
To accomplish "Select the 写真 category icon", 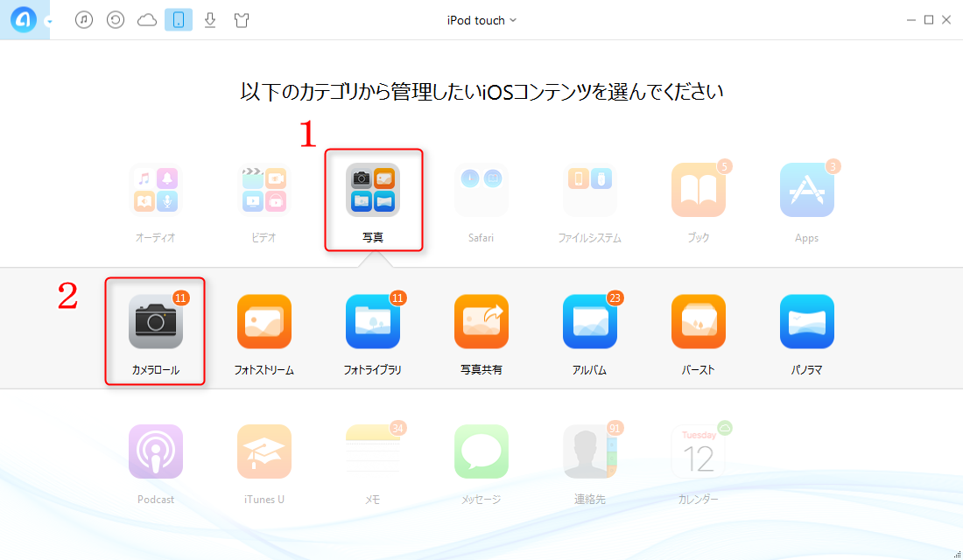I will click(x=373, y=190).
